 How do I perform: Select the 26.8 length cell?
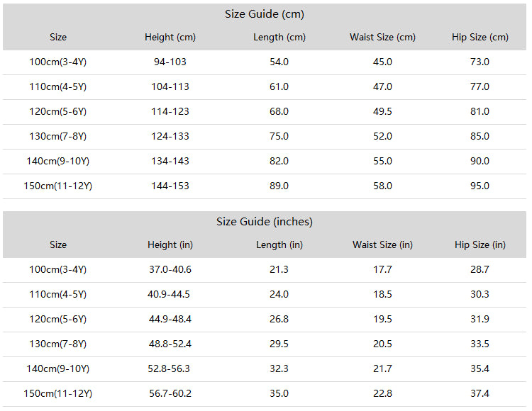[279, 319]
